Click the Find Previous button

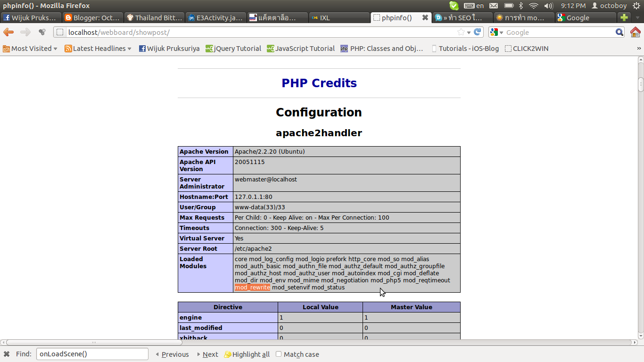[172, 354]
